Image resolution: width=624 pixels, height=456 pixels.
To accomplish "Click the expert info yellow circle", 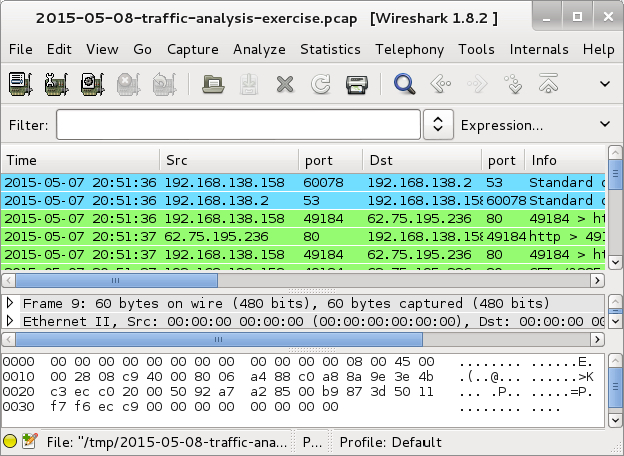I will tap(10, 441).
